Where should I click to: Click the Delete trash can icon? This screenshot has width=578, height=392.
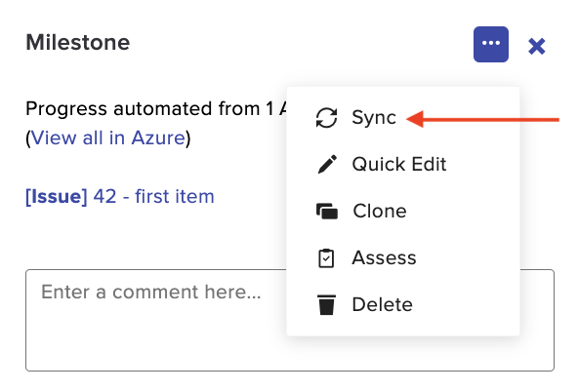(327, 305)
